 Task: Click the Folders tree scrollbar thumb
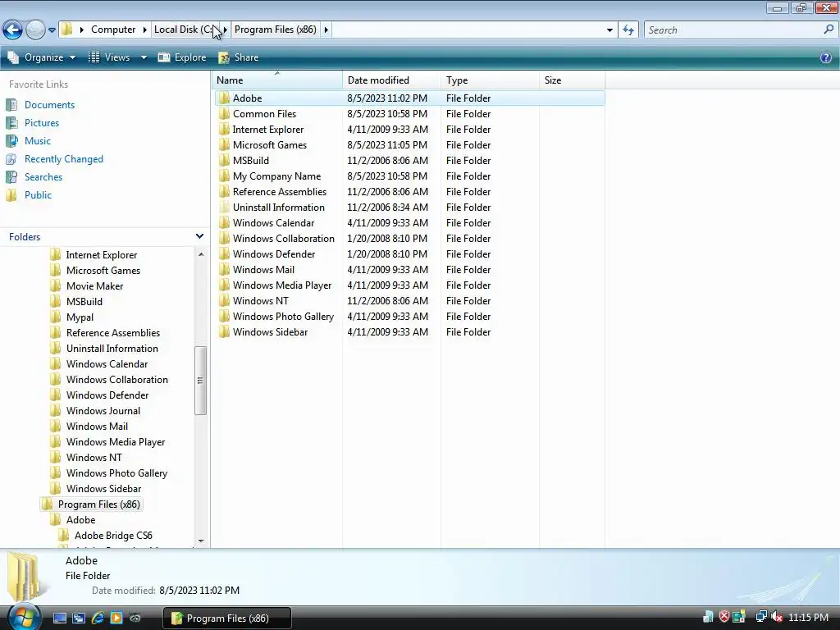(x=201, y=381)
